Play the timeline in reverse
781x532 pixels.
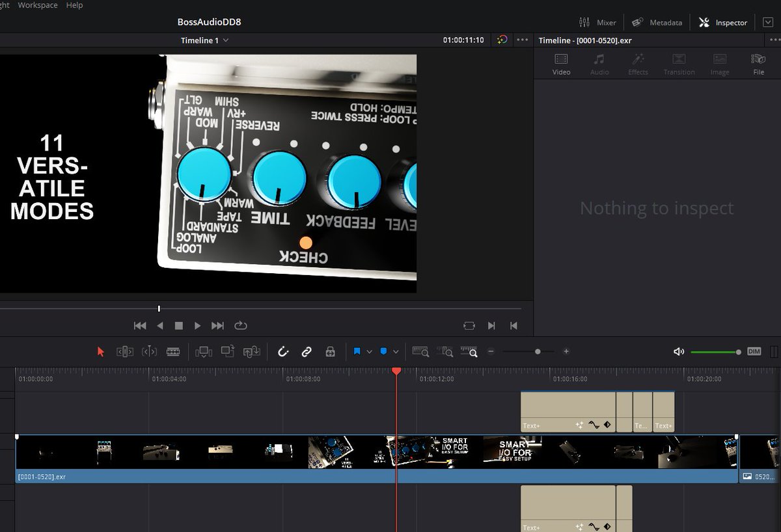[x=160, y=326]
